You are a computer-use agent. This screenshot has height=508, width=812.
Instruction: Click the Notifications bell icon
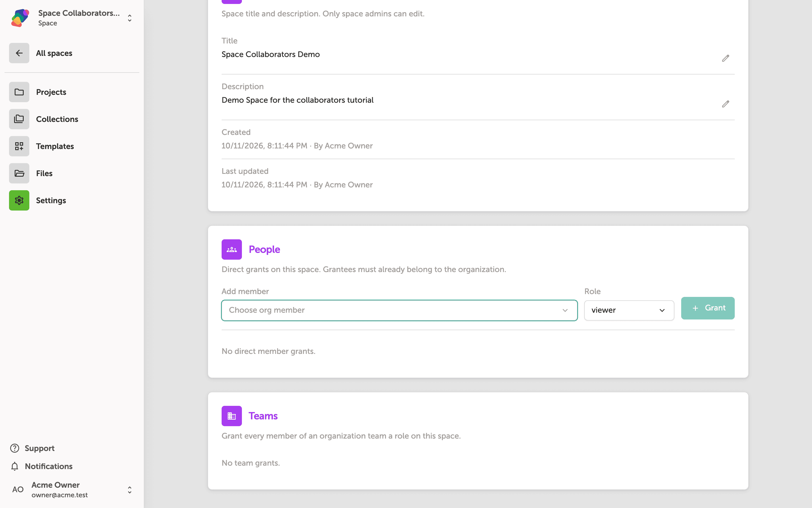(x=14, y=466)
